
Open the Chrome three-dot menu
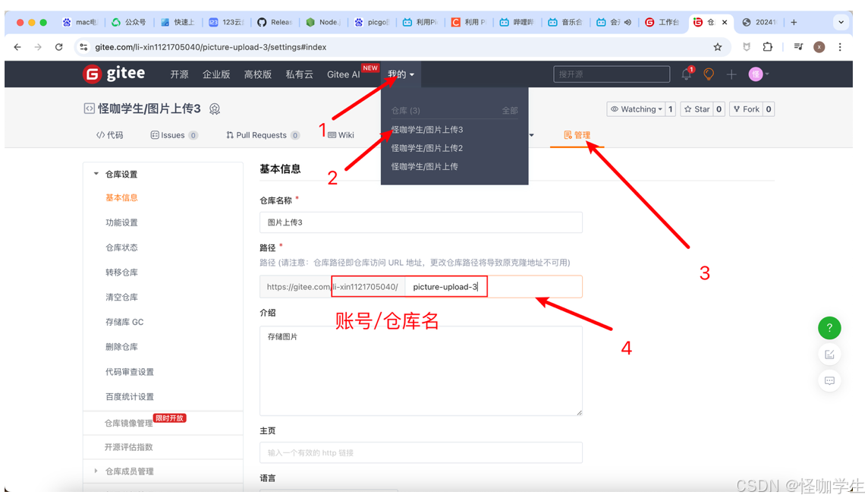840,47
